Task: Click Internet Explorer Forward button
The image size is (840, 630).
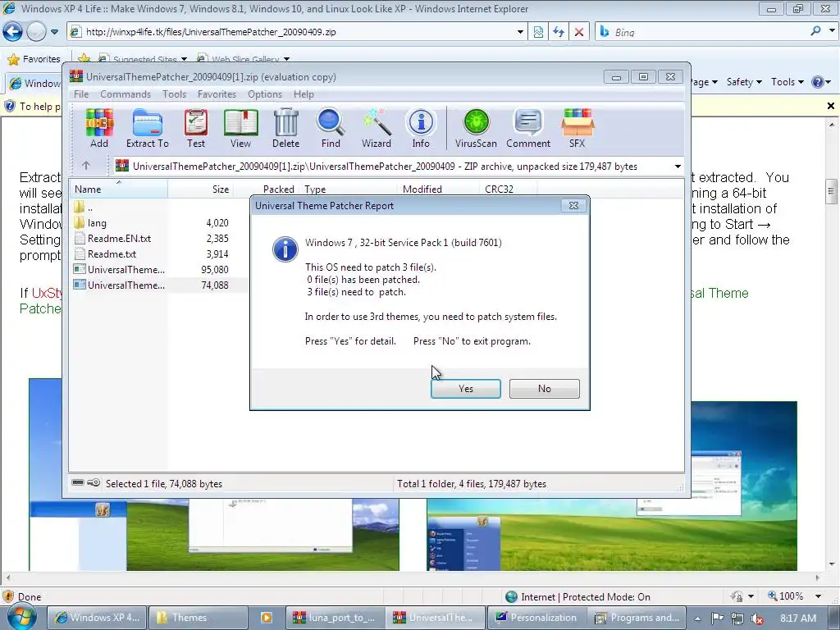Action: (x=36, y=32)
